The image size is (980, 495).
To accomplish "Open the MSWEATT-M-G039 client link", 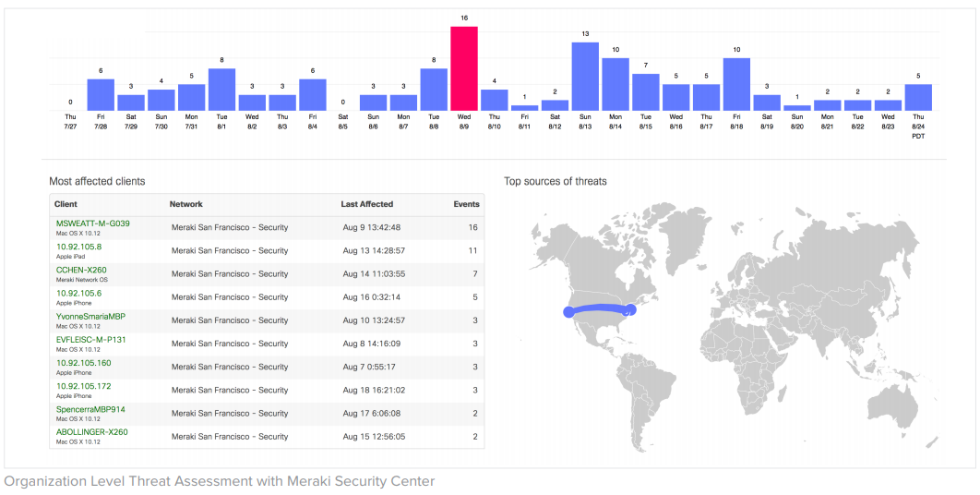I will [x=92, y=223].
